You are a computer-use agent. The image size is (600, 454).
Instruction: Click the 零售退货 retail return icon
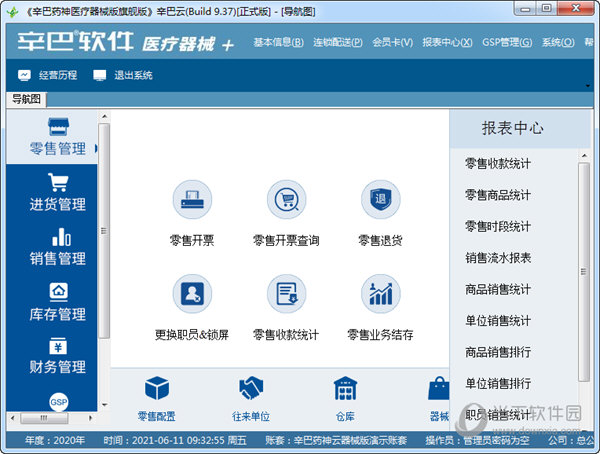click(x=380, y=200)
